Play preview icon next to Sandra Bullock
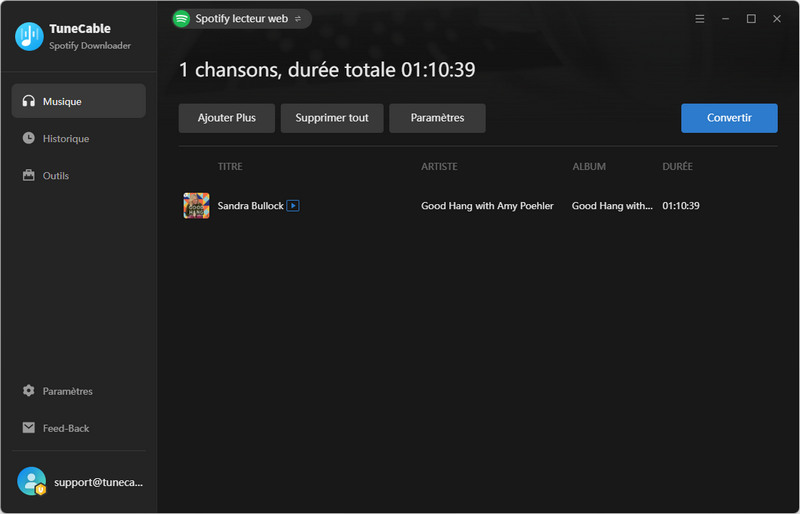Viewport: 800px width, 514px height. [x=293, y=206]
